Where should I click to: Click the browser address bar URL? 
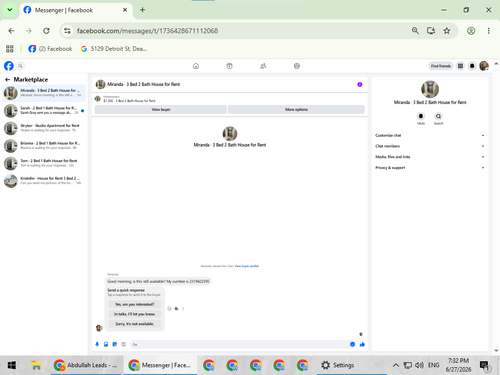147,31
